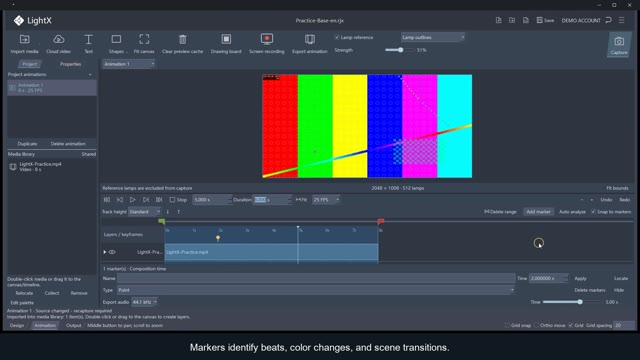Click the Capture camera button

[x=619, y=45]
